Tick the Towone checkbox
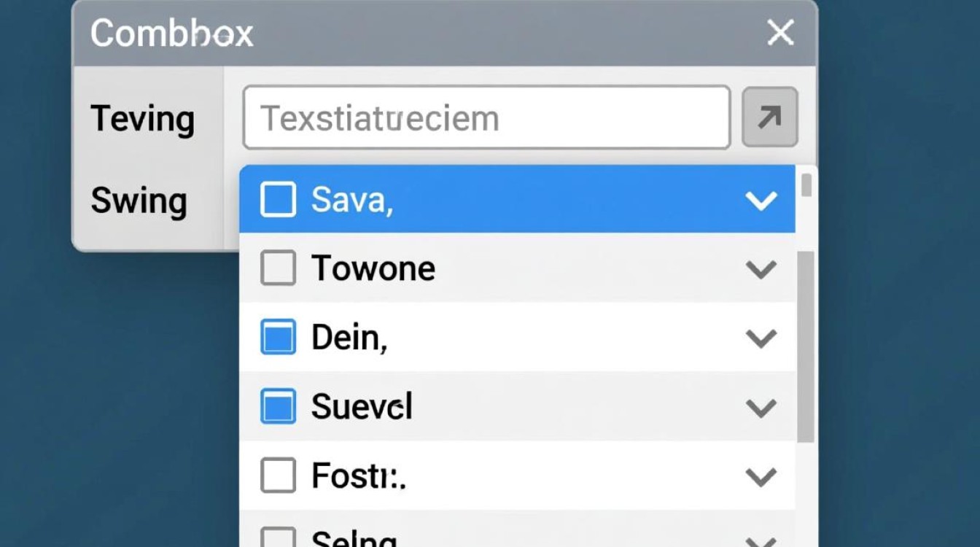The image size is (980, 547). pos(278,268)
